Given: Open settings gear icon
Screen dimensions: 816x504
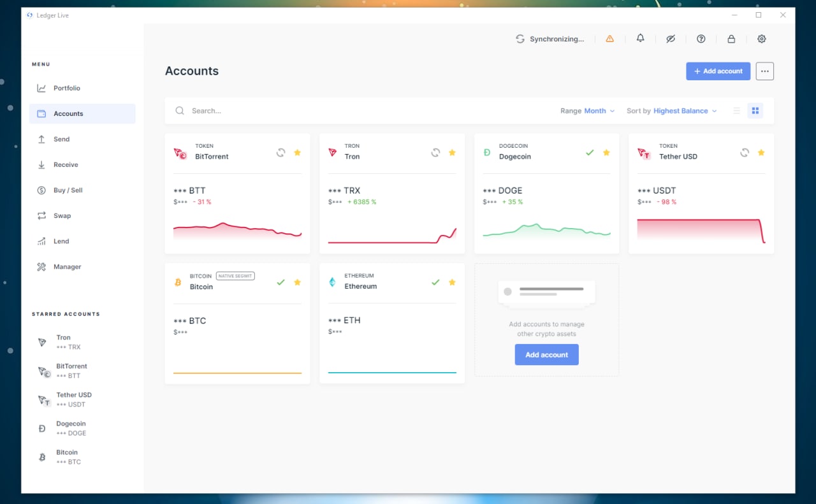Looking at the screenshot, I should pos(762,39).
